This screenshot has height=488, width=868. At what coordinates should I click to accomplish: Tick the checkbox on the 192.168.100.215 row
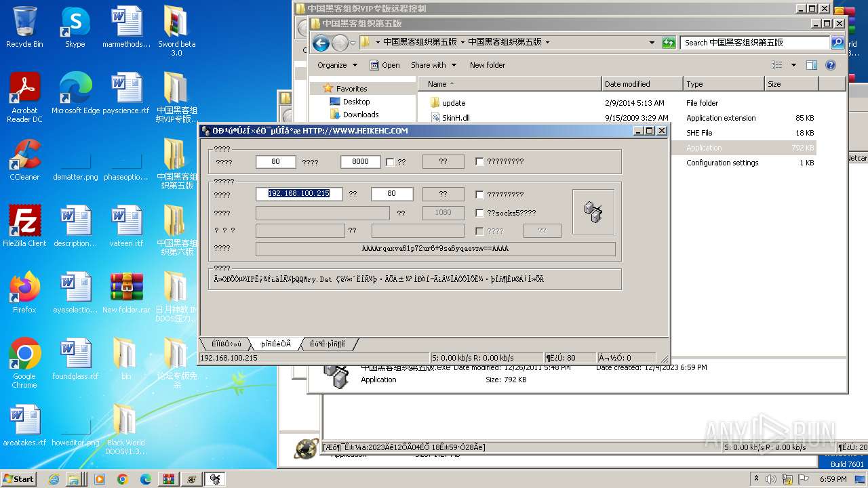tap(479, 195)
